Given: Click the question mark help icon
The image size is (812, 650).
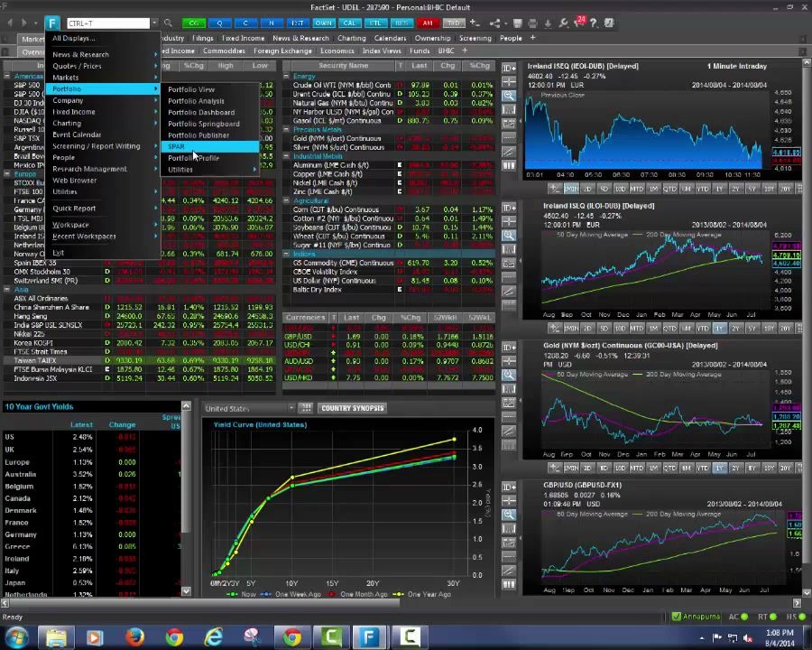Looking at the screenshot, I should (594, 23).
